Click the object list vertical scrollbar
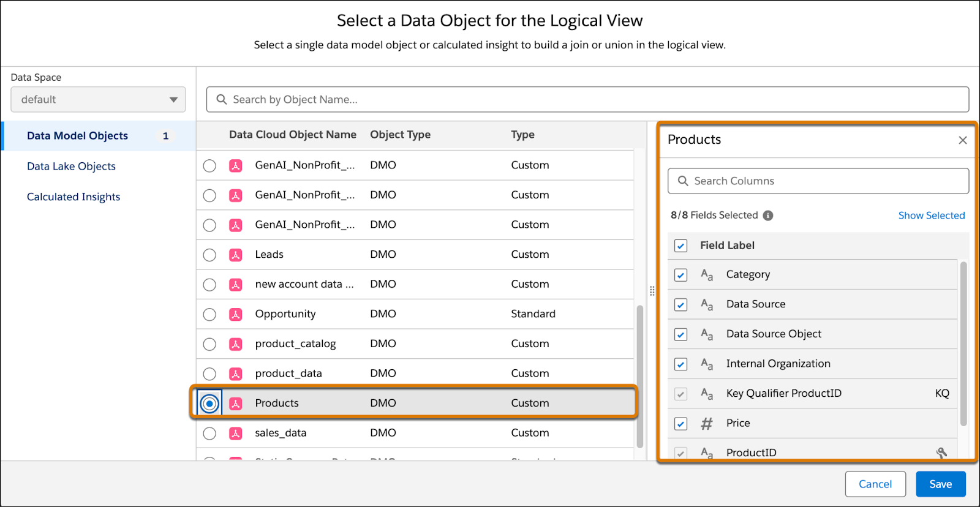The image size is (980, 507). click(640, 377)
